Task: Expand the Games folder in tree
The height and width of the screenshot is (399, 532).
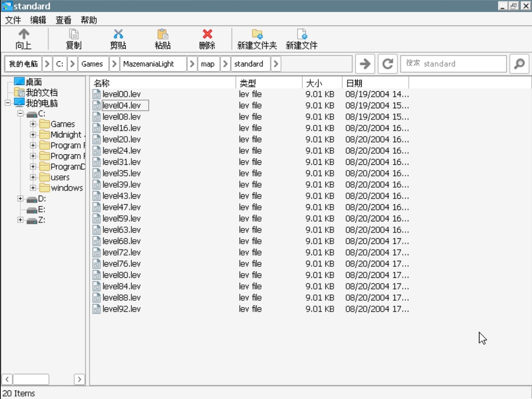Action: 33,124
